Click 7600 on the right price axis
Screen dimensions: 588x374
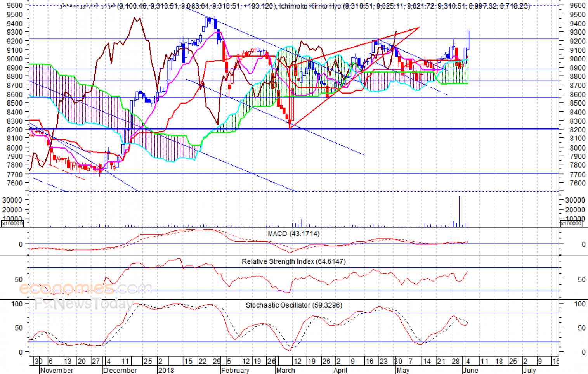click(578, 183)
